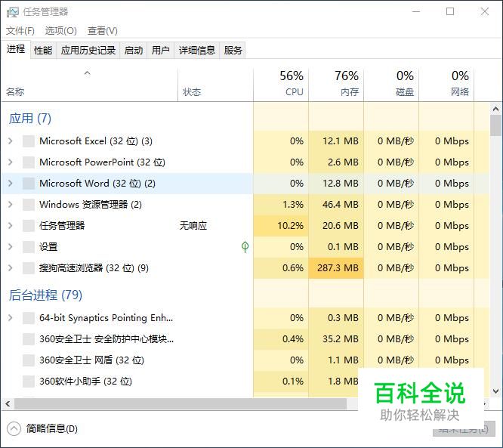Click the 360软件小助手 icon
Image resolution: width=503 pixels, height=448 pixels.
(x=29, y=382)
